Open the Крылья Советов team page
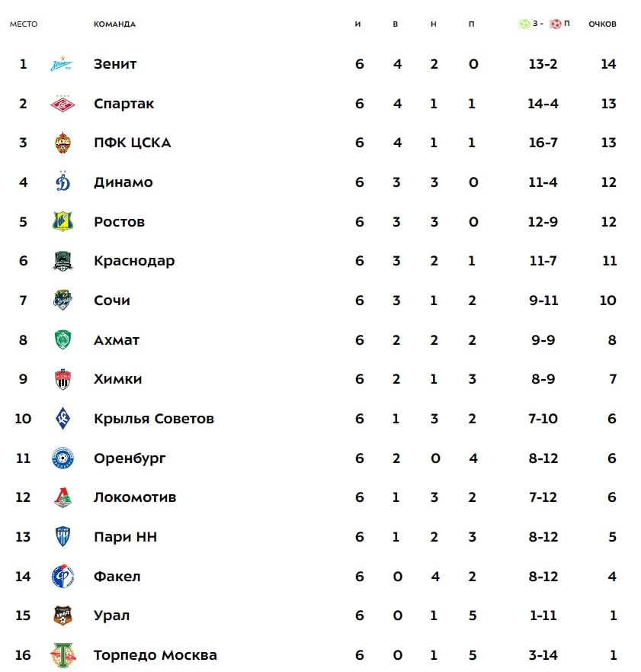Screen dimensions: 641x672 pyautogui.click(x=153, y=419)
